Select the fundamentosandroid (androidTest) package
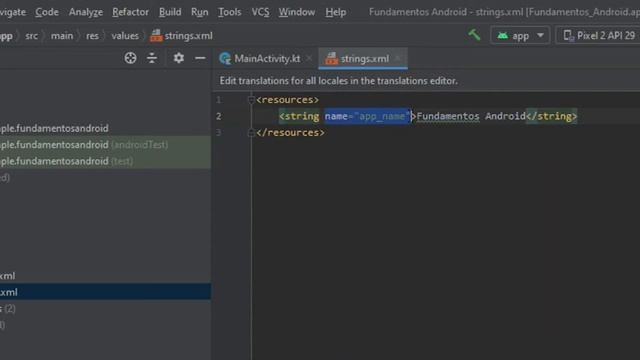Viewport: 640px width, 360px height. (x=105, y=145)
